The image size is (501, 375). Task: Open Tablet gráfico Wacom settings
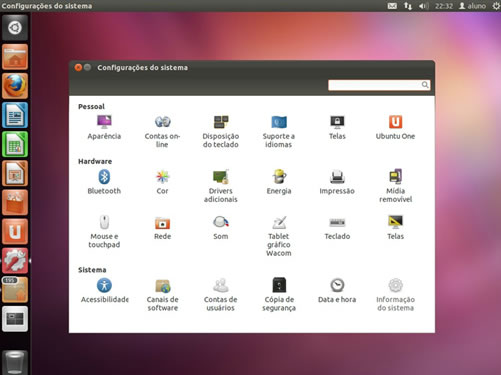(x=279, y=236)
